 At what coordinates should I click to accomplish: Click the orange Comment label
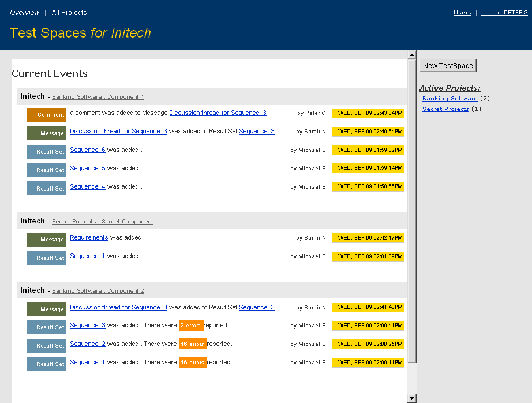(47, 115)
